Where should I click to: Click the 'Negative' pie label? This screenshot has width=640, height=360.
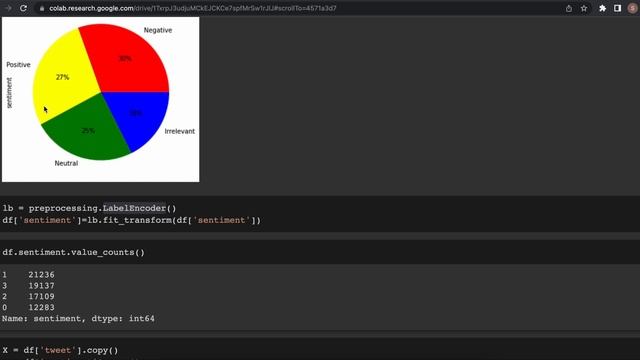point(158,30)
